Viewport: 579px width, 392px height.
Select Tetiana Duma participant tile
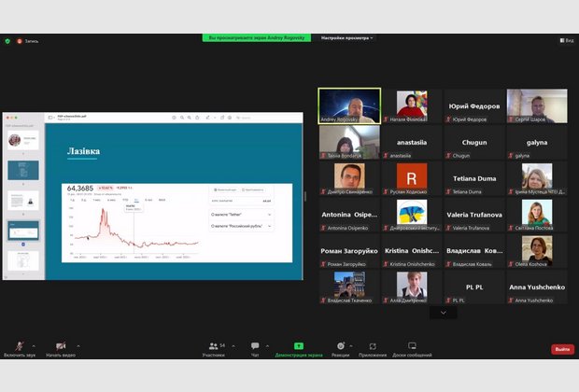pos(474,178)
